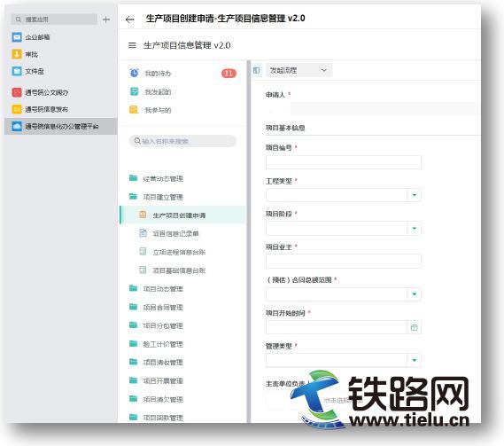Click the 项目业主 input field

point(344,262)
